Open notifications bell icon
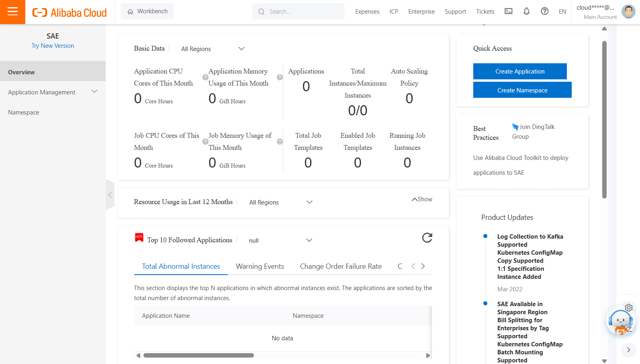640x364 pixels. 527,11
